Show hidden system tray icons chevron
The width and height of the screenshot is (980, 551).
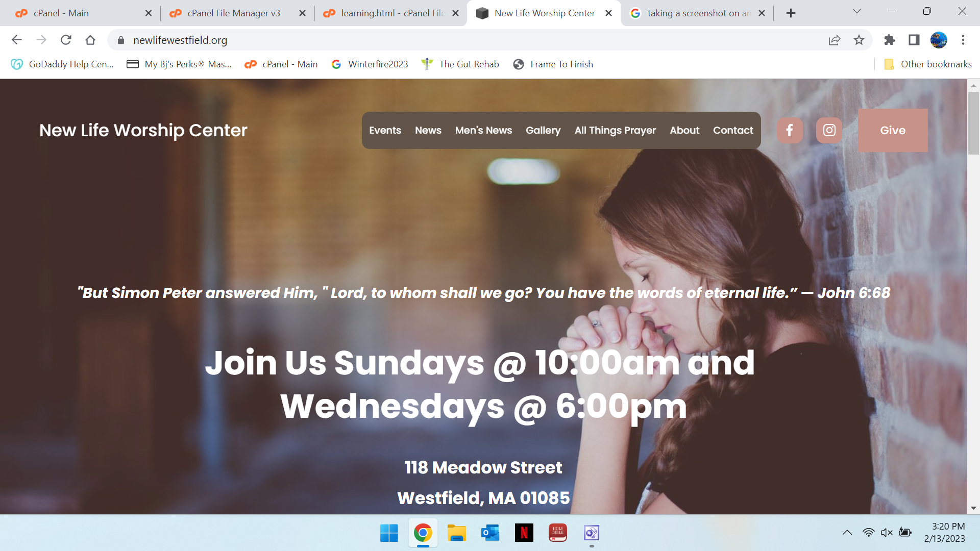coord(847,533)
